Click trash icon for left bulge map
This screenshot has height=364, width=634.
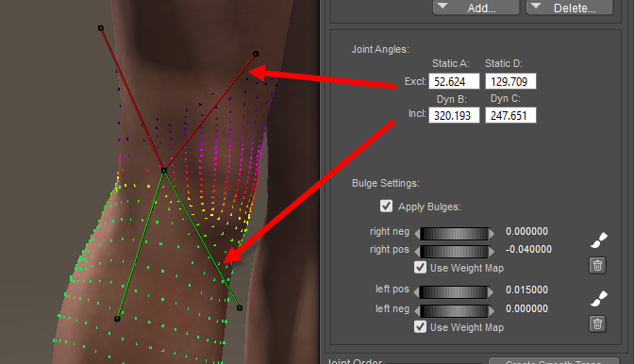(x=597, y=324)
